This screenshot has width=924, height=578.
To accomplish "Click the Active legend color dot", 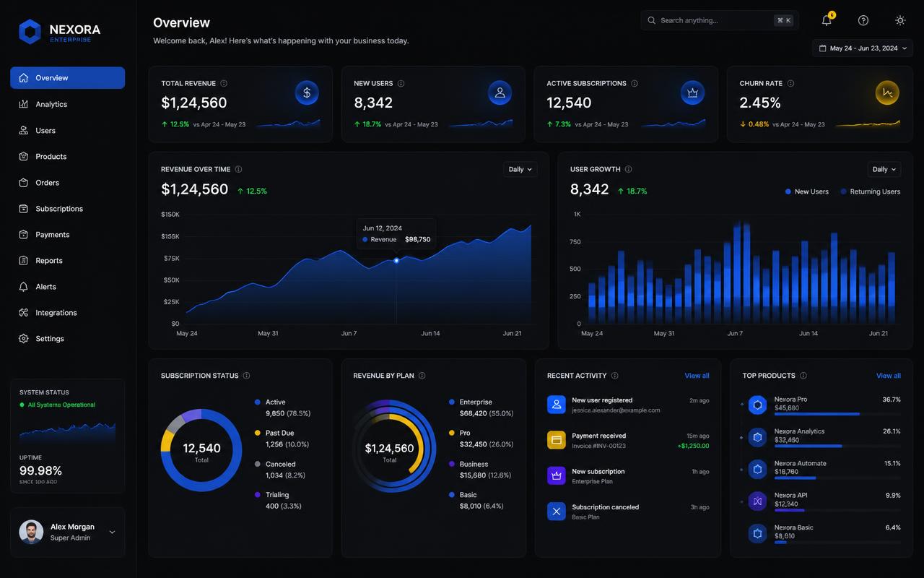I will click(258, 402).
